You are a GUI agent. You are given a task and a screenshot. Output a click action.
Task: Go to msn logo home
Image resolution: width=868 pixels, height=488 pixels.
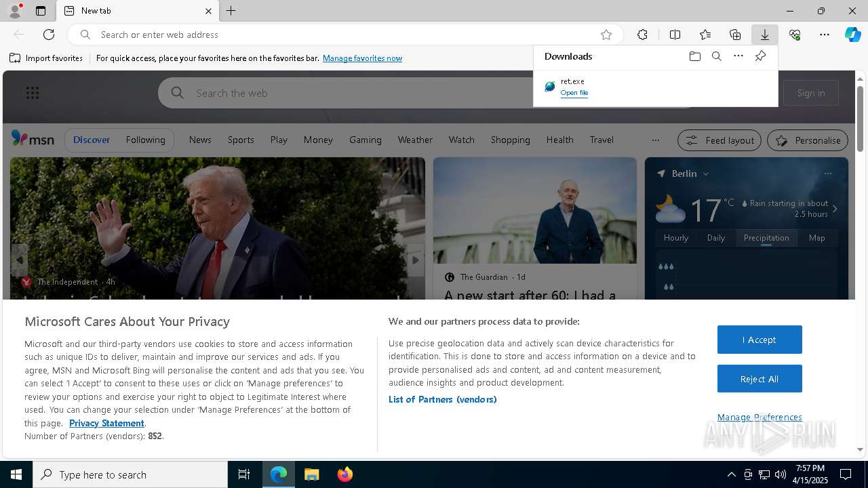point(33,139)
